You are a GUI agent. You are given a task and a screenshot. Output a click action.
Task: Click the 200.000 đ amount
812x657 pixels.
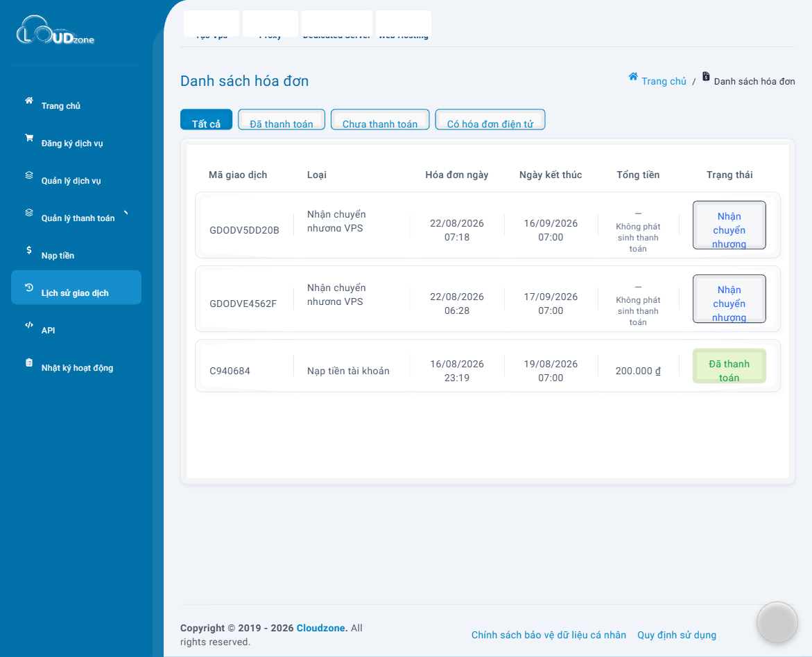(638, 371)
